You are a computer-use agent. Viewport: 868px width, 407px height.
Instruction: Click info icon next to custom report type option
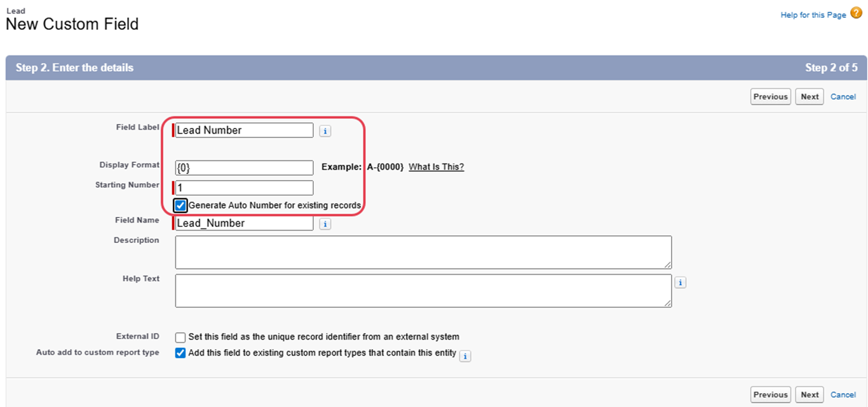(465, 356)
